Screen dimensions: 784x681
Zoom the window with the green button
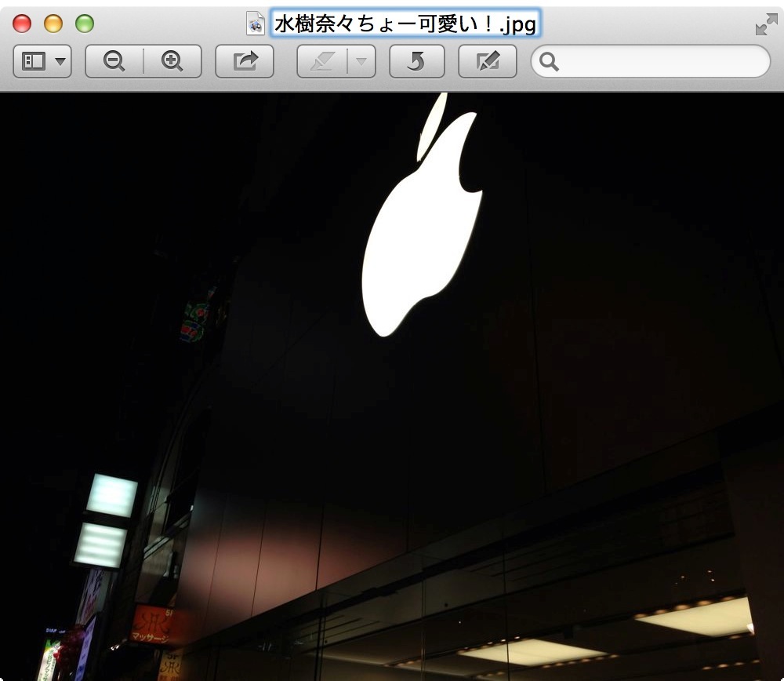[x=85, y=24]
